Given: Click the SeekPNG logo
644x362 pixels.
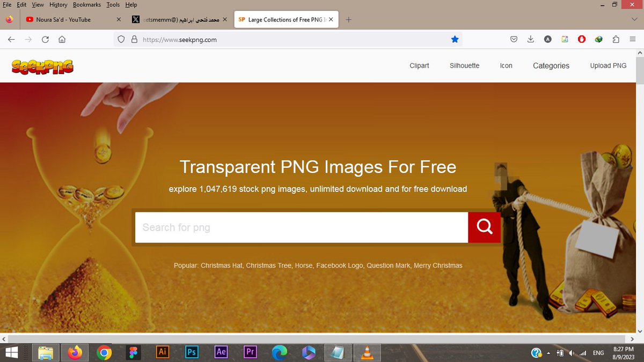Looking at the screenshot, I should pyautogui.click(x=42, y=66).
